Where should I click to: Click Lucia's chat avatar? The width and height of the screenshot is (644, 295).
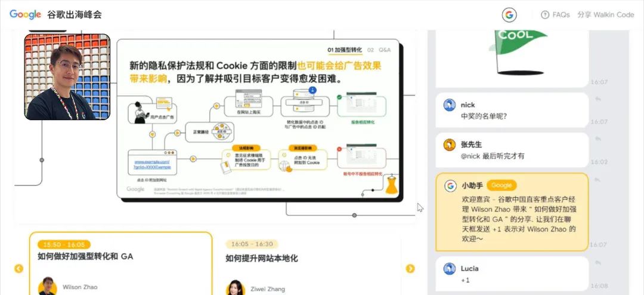tap(450, 269)
